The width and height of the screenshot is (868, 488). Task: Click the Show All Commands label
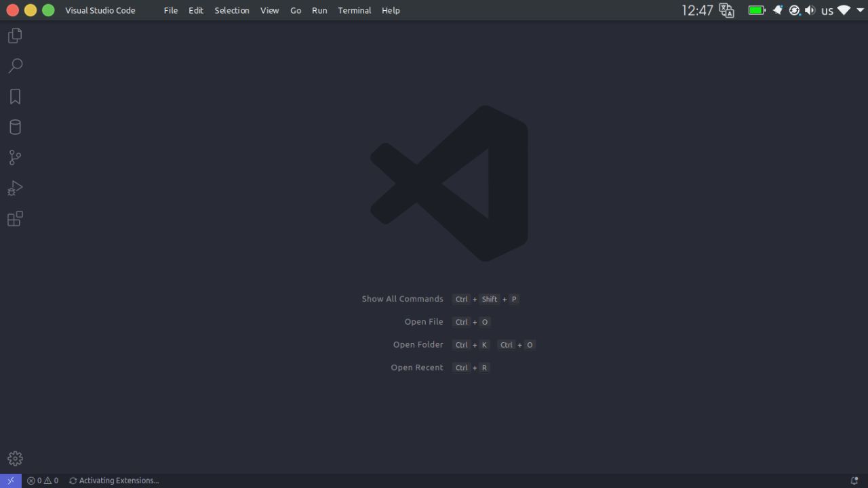pos(402,299)
